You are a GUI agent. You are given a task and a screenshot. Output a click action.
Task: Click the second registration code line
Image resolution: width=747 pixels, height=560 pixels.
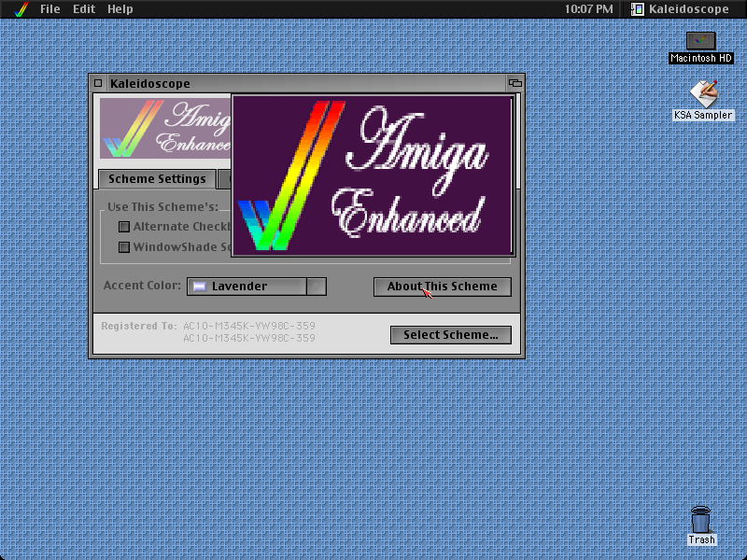(249, 338)
